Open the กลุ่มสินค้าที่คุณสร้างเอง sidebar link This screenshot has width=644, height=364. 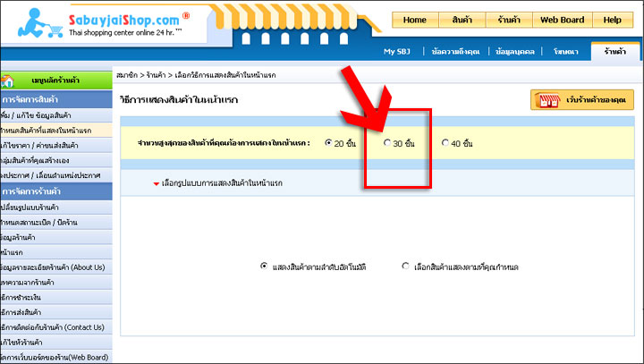[55, 161]
